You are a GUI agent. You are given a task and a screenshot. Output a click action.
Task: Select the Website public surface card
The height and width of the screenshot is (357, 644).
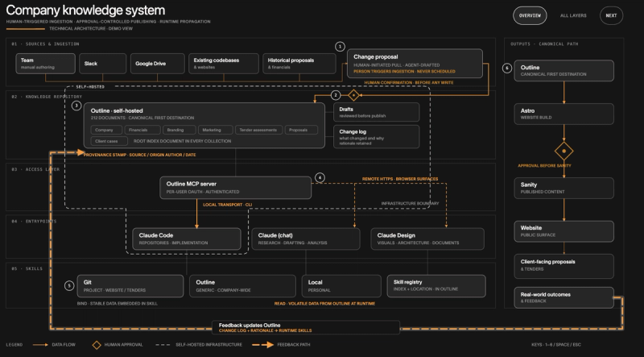(x=564, y=231)
